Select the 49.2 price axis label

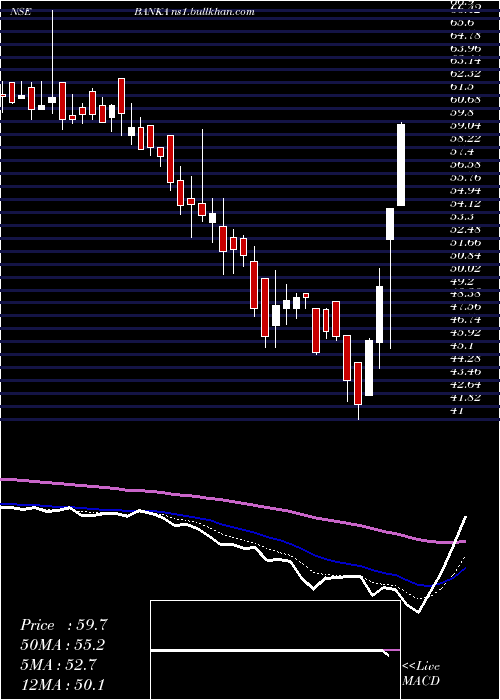[464, 282]
